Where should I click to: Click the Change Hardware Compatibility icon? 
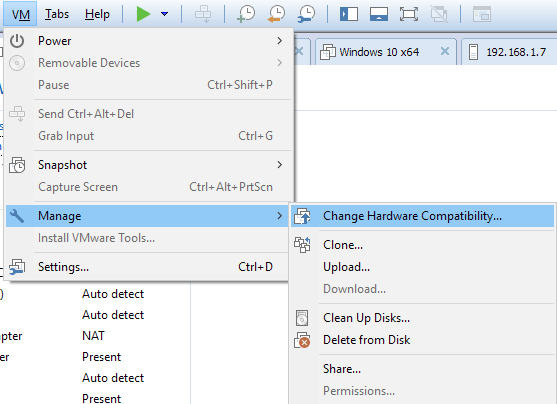pyautogui.click(x=302, y=216)
